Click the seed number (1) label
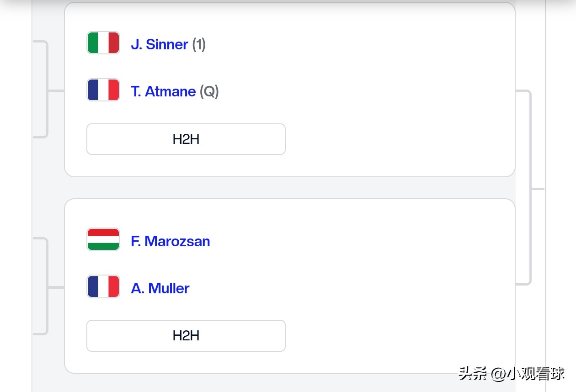The height and width of the screenshot is (392, 576). pos(199,44)
